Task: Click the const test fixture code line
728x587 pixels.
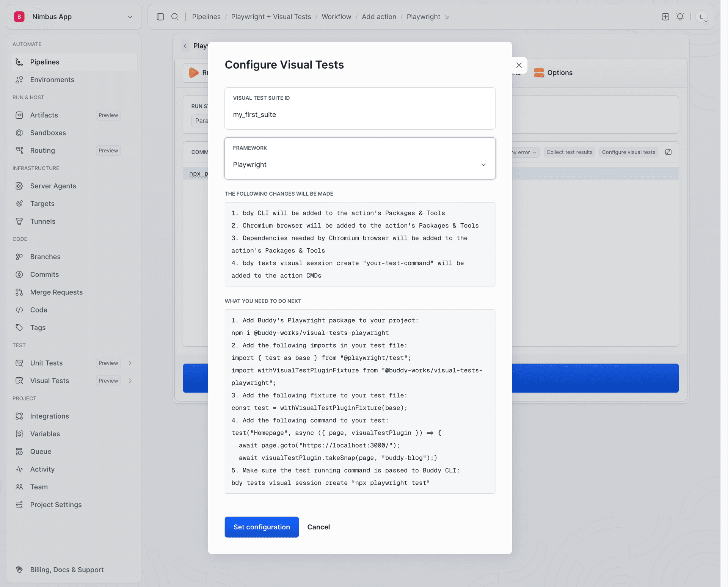Action: coord(319,408)
